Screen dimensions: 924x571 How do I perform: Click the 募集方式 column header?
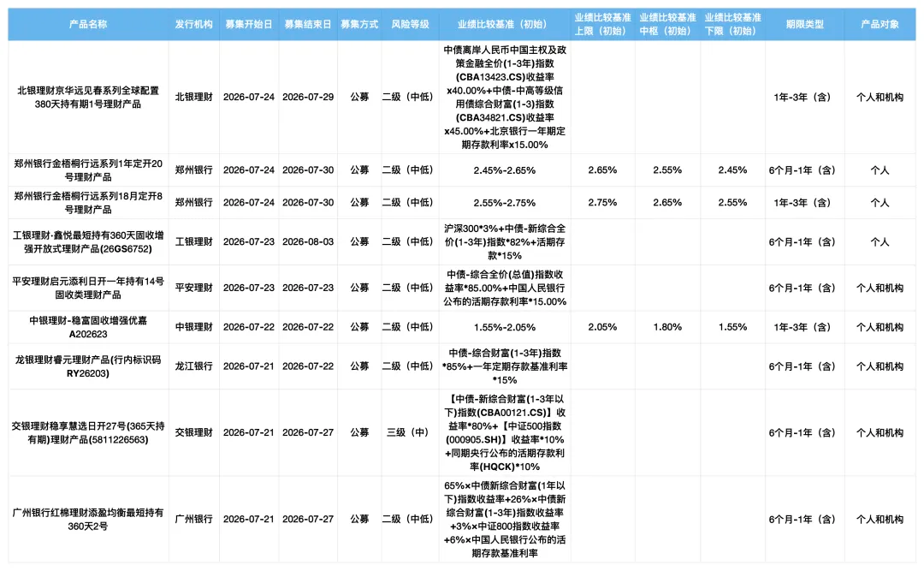(x=359, y=24)
